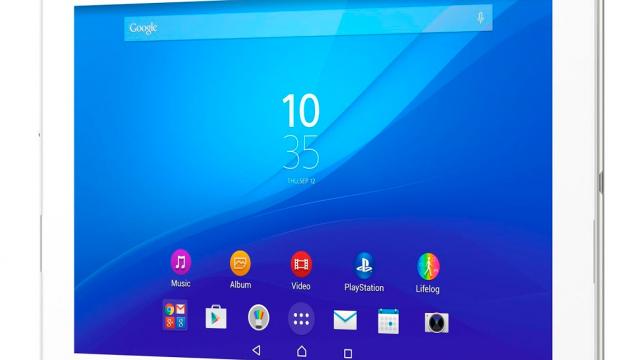The image size is (640, 360).
Task: Tap the clock widget showing 10 35
Action: pyautogui.click(x=301, y=131)
